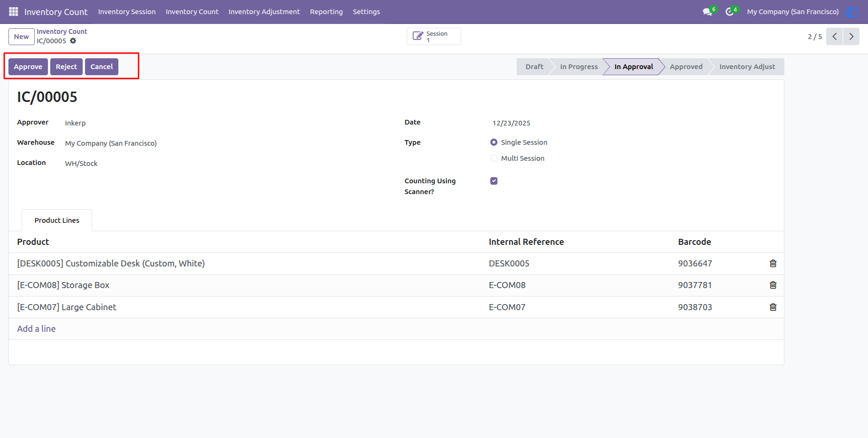Select Multi Session type radio
Viewport: 868px width, 438px height.
pos(494,158)
